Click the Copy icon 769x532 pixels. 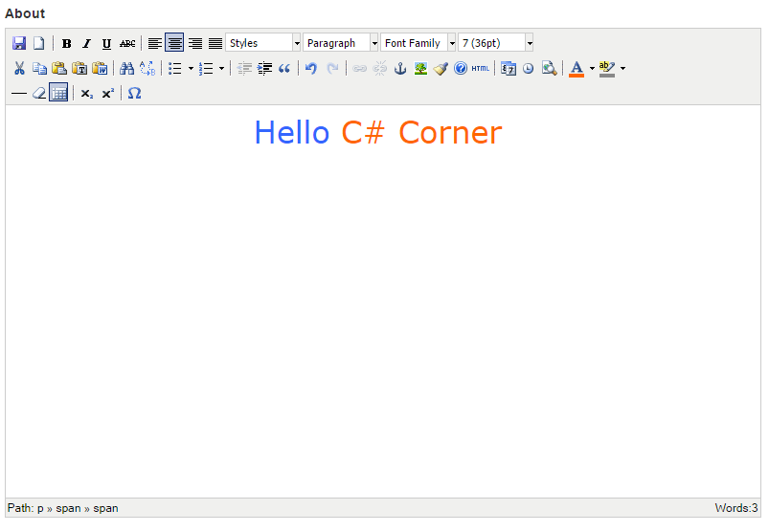click(x=39, y=68)
